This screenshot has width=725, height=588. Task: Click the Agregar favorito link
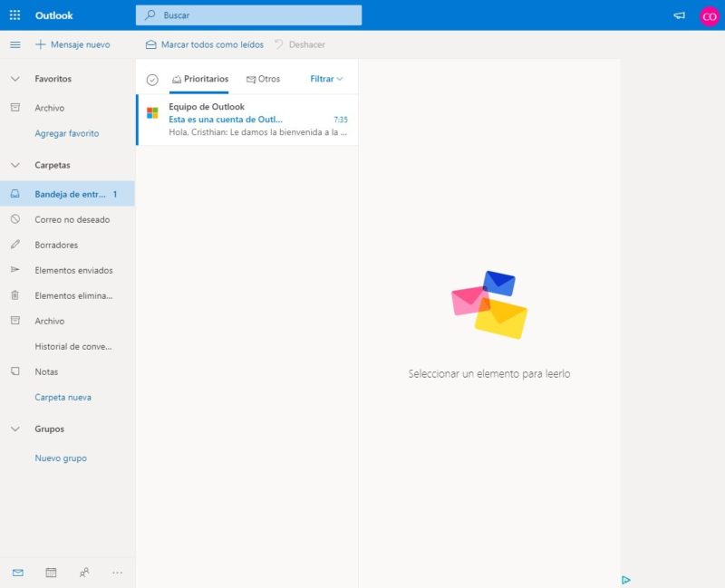coord(67,133)
